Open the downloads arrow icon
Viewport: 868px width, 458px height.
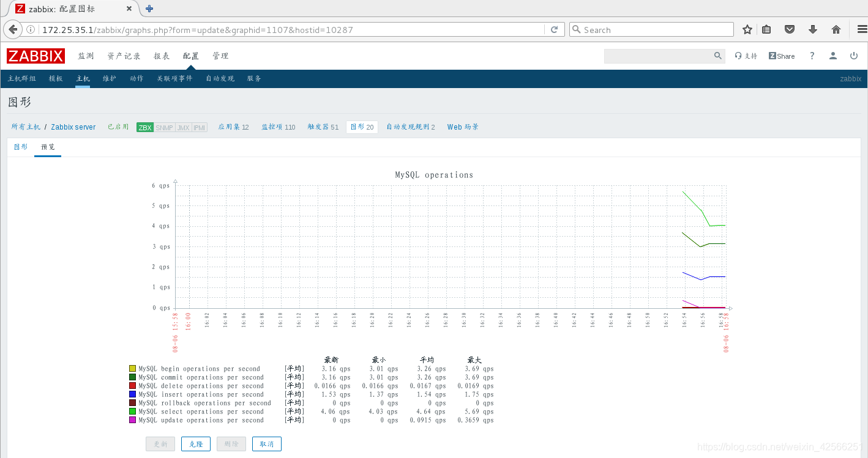tap(813, 29)
